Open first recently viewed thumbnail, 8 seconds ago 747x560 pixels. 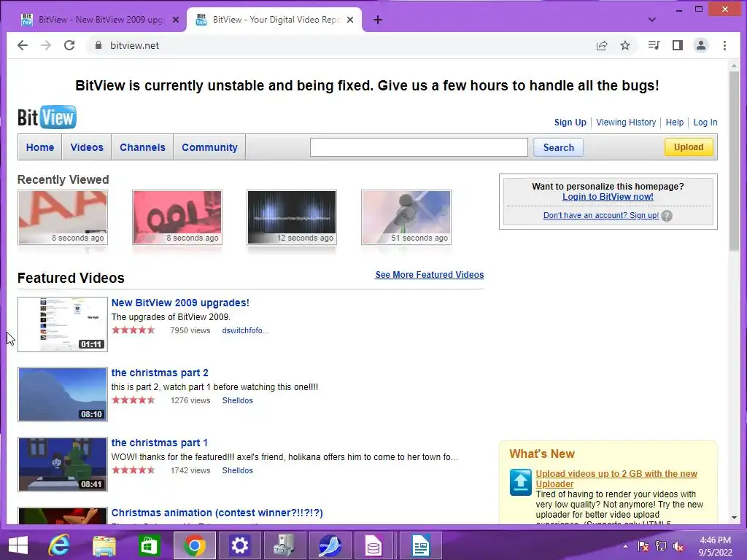coord(63,217)
